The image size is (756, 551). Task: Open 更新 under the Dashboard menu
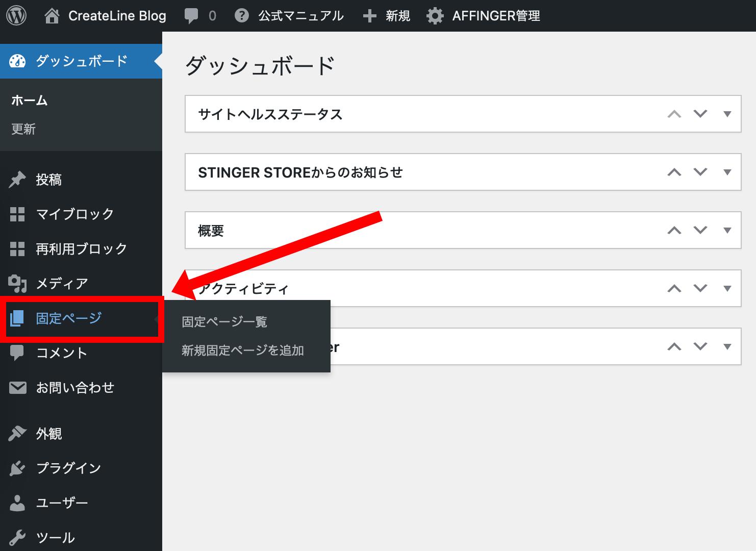point(22,129)
